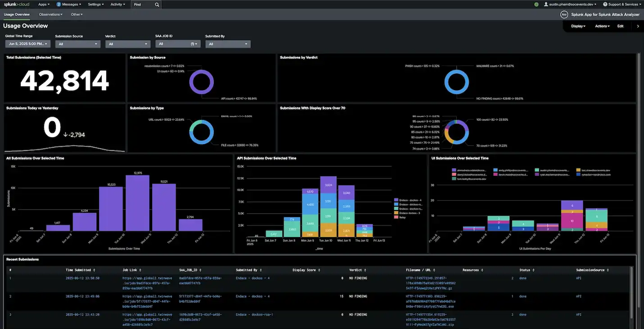Click the user profile icon beside austin.pham
Screen dimensions: 644x329
click(x=546, y=5)
